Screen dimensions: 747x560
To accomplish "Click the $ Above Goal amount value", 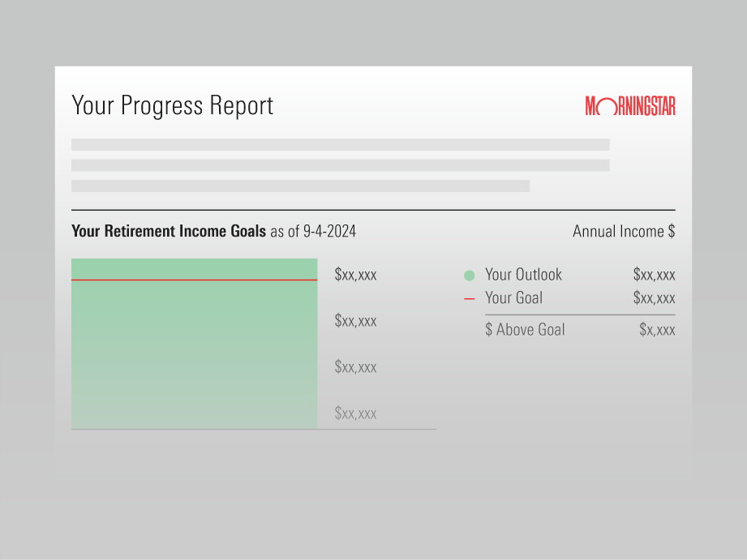I will (x=657, y=330).
